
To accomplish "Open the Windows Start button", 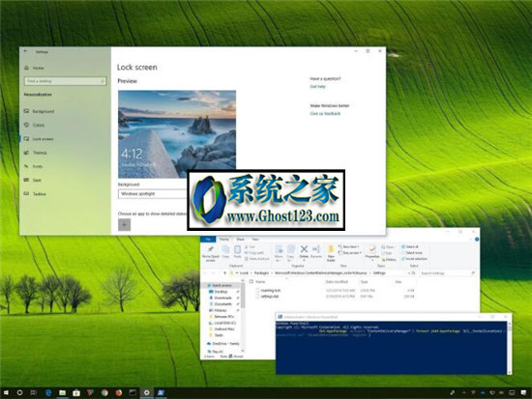I will 6,393.
